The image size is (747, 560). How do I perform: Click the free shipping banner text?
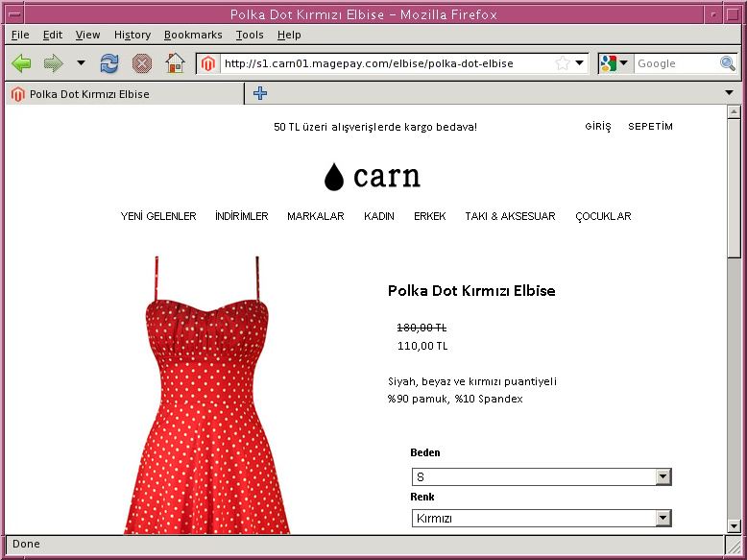375,127
